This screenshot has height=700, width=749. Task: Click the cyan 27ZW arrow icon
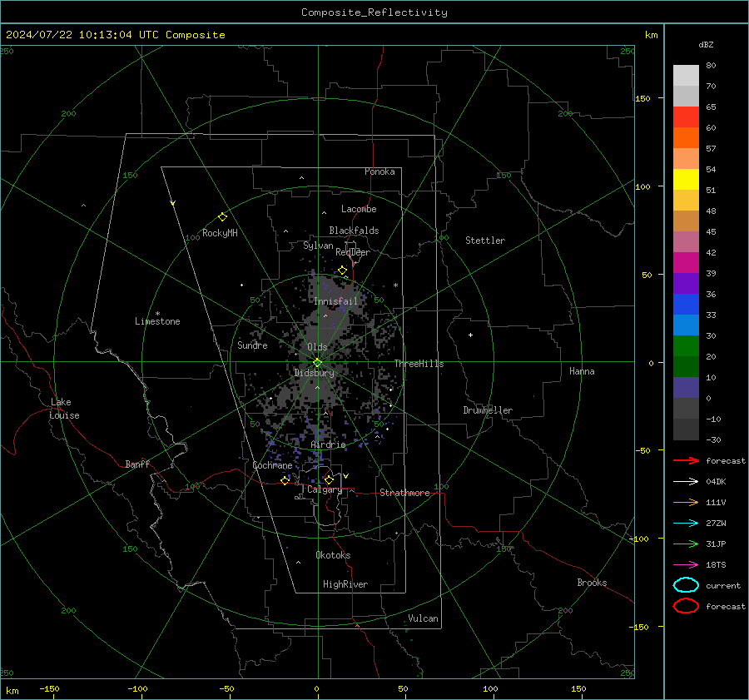pyautogui.click(x=686, y=524)
